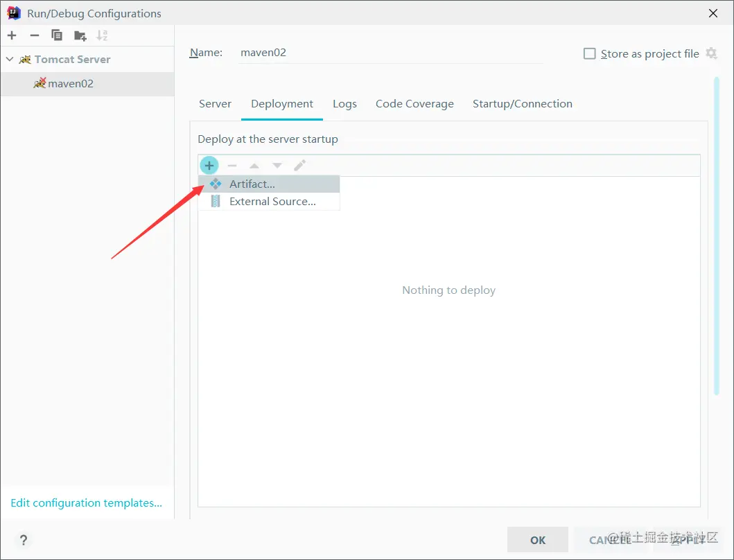Image resolution: width=734 pixels, height=560 pixels.
Task: Click the vertical scrollbar on the right
Action: [717, 236]
